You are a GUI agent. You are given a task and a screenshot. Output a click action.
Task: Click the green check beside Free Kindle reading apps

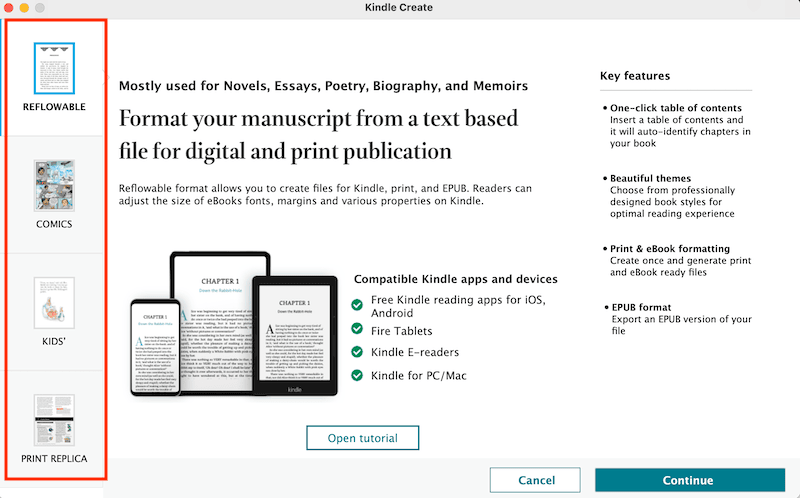click(357, 305)
